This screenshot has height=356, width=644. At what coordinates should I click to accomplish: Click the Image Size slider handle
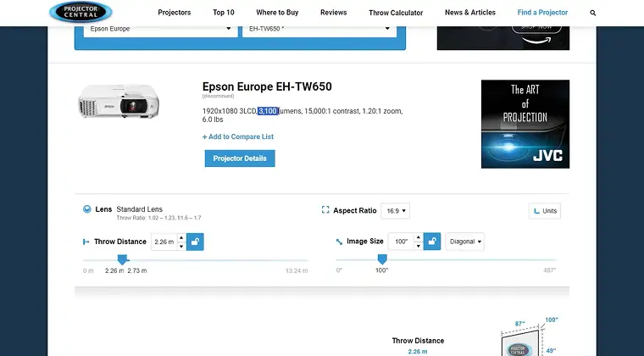coord(381,259)
